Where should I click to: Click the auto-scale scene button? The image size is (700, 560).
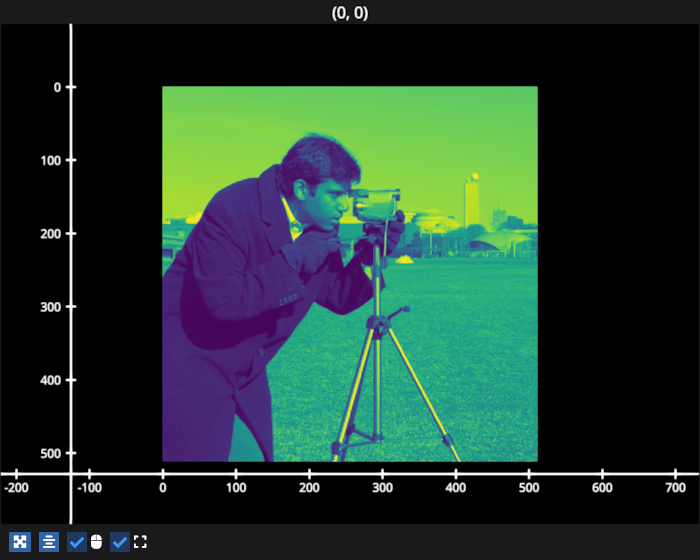[20, 542]
